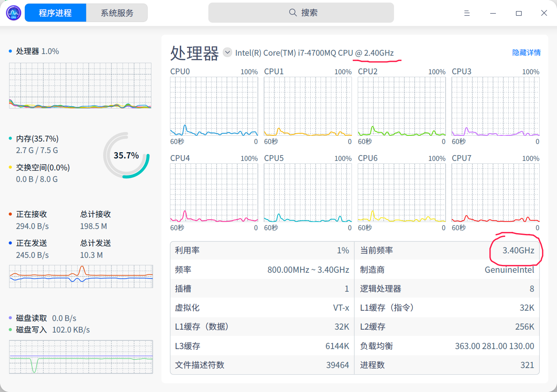Image resolution: width=557 pixels, height=392 pixels.
Task: Click the search magnifier icon
Action: (293, 12)
